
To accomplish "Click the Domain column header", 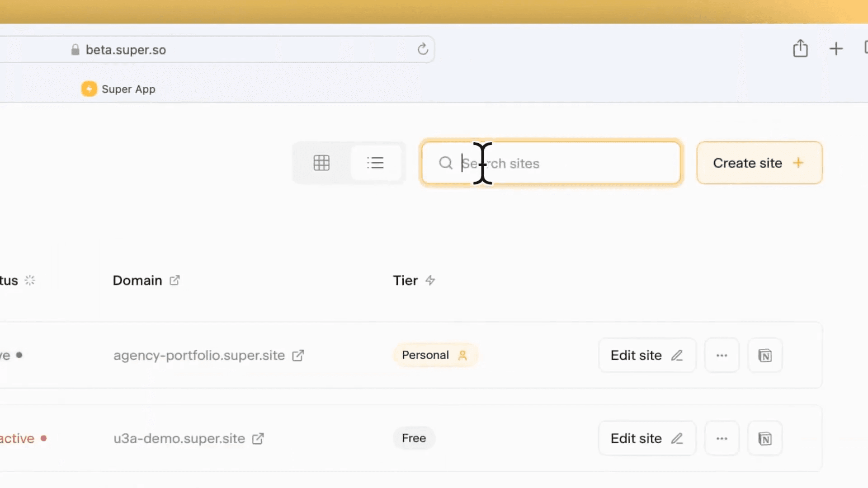I will point(137,281).
